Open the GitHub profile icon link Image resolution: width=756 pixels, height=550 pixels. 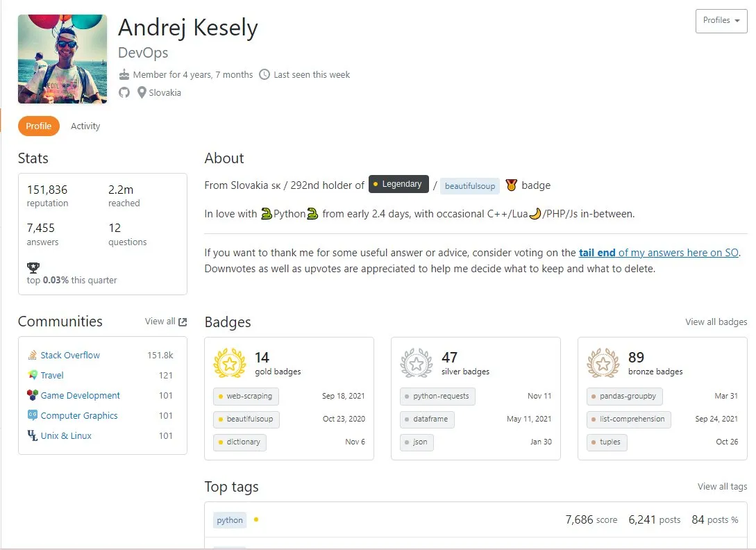(x=124, y=92)
